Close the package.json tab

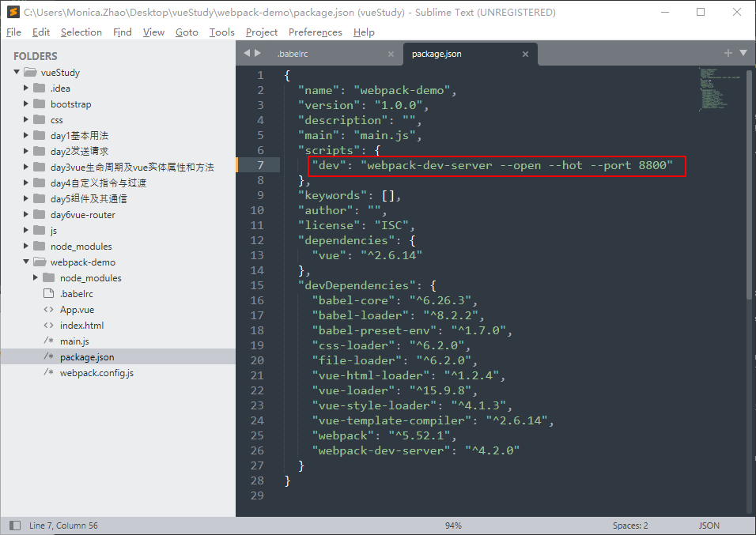pos(526,54)
